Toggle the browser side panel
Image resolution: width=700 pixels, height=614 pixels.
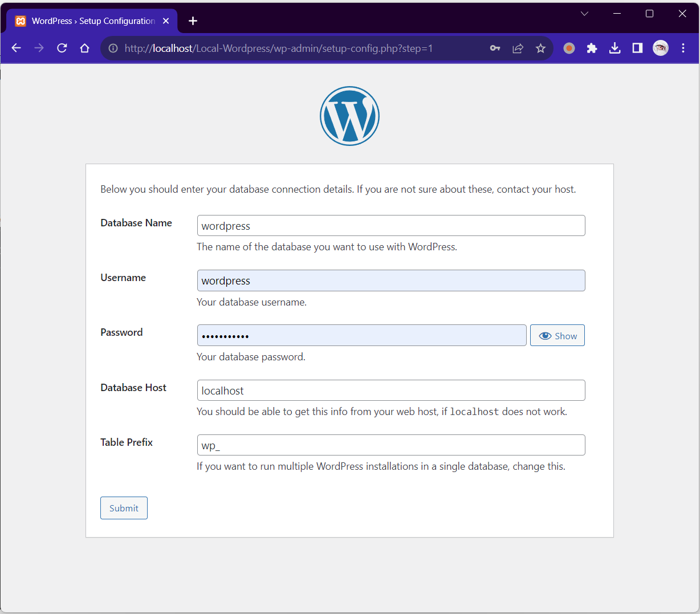(637, 48)
